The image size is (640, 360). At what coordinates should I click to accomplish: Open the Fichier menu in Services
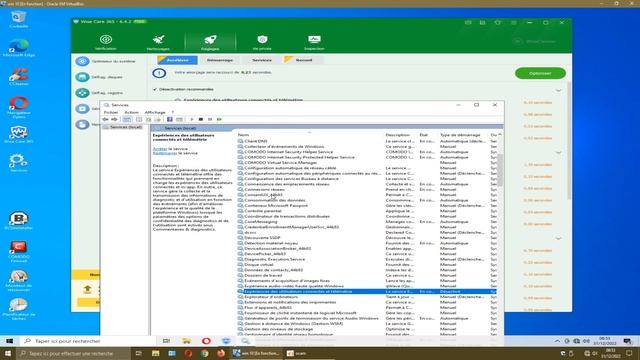tap(111, 112)
